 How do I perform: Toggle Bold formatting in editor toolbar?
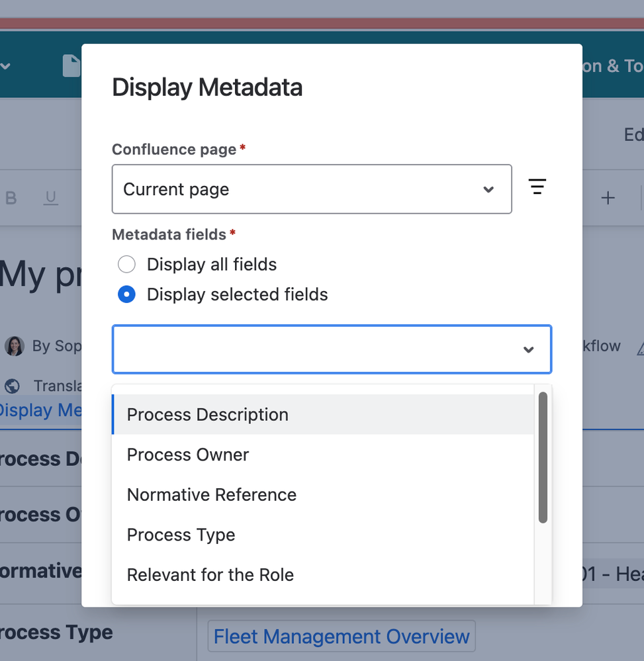point(11,198)
